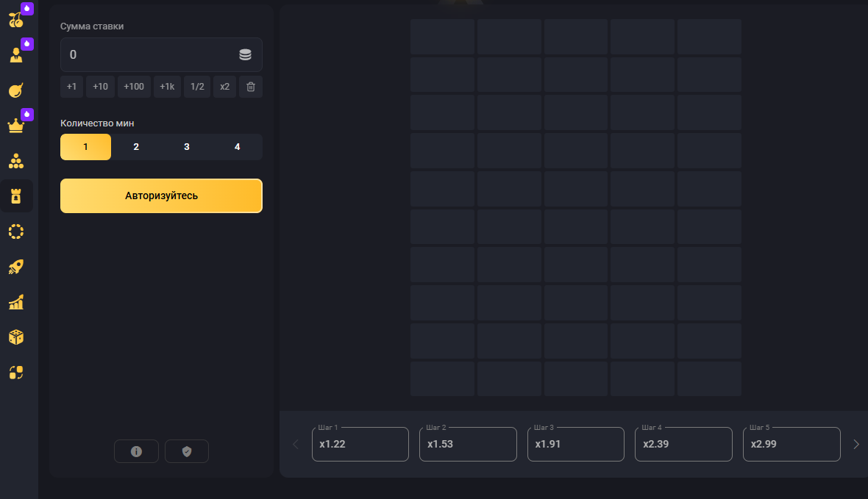The image size is (868, 499).
Task: Click the right chevron of the steps carousel
Action: 855,444
